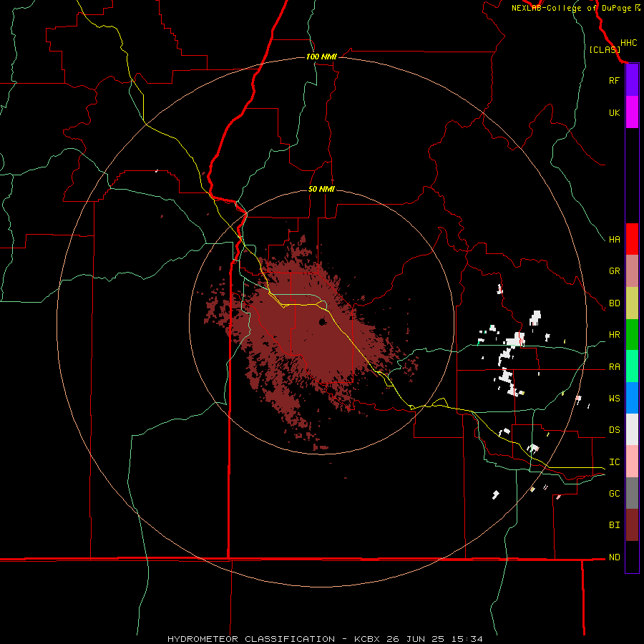
Task: Click the 15:34 timestamp
Action: [469, 639]
